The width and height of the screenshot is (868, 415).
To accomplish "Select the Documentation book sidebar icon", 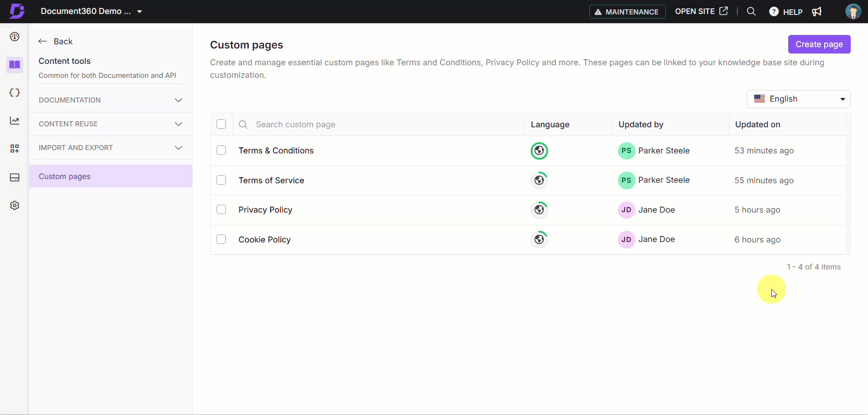I will coord(15,65).
